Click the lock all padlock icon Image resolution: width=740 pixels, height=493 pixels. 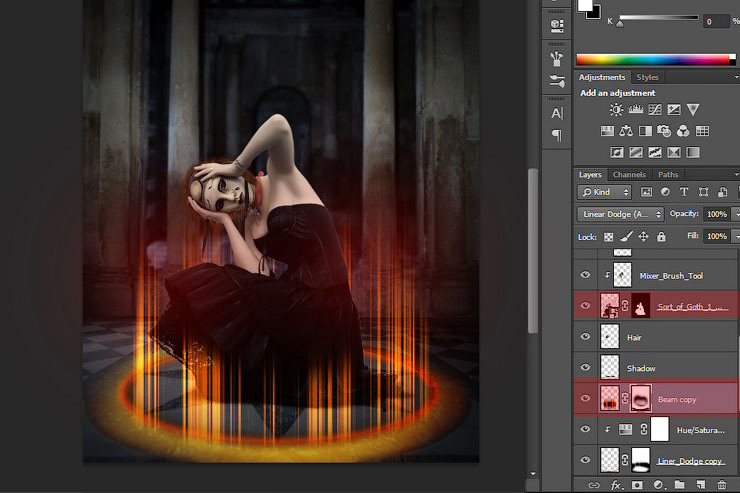[661, 237]
